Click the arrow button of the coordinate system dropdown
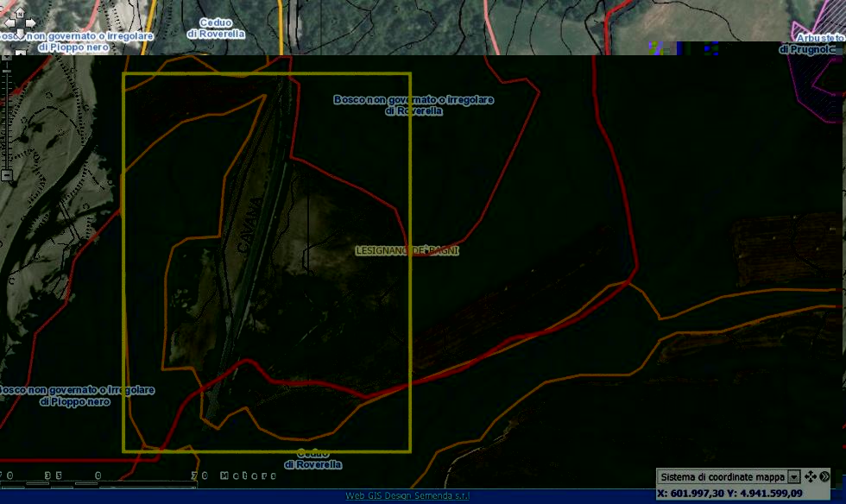Image resolution: width=846 pixels, height=504 pixels. [x=793, y=477]
